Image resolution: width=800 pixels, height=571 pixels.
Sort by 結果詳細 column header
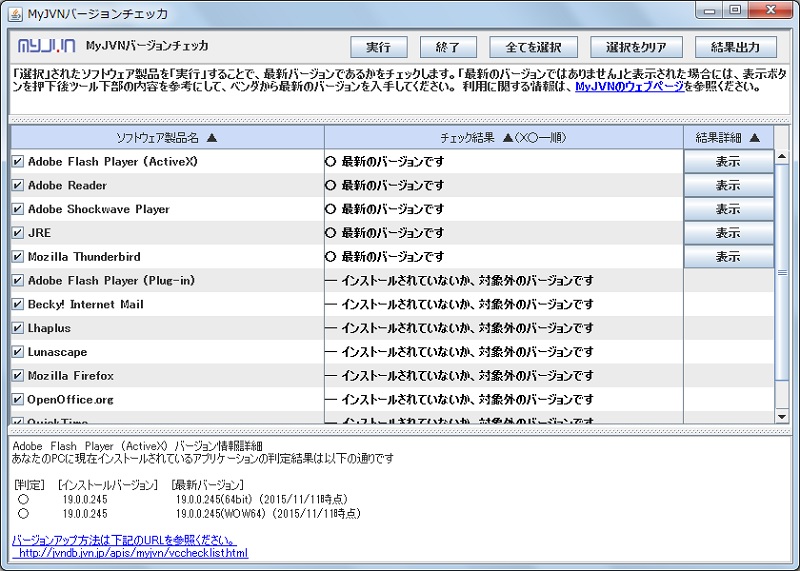(728, 138)
